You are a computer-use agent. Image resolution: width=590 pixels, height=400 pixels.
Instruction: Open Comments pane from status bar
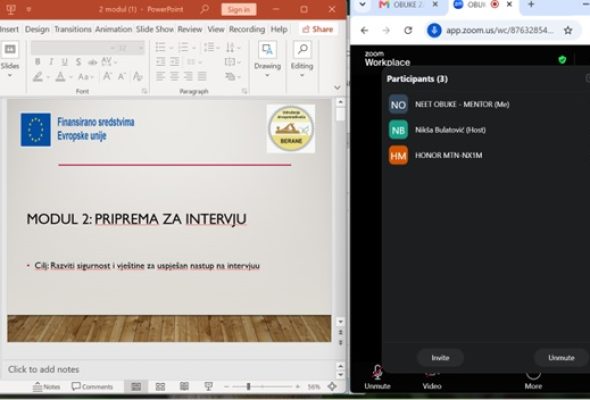coord(92,386)
